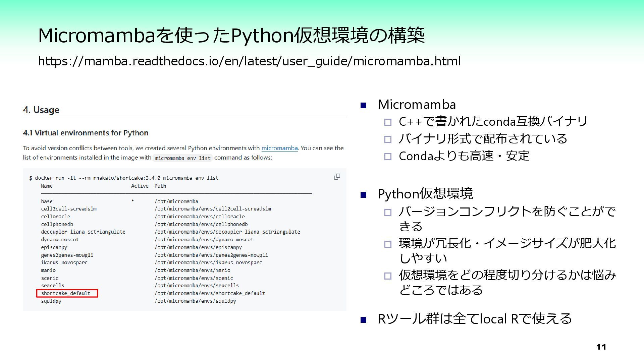
Task: Click the squidpy environment name
Action: click(51, 301)
